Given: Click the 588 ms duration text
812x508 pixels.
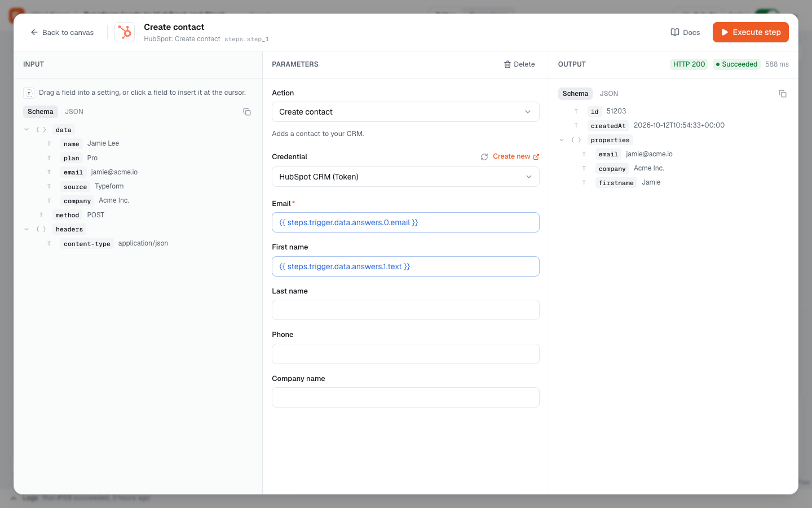Looking at the screenshot, I should (777, 64).
